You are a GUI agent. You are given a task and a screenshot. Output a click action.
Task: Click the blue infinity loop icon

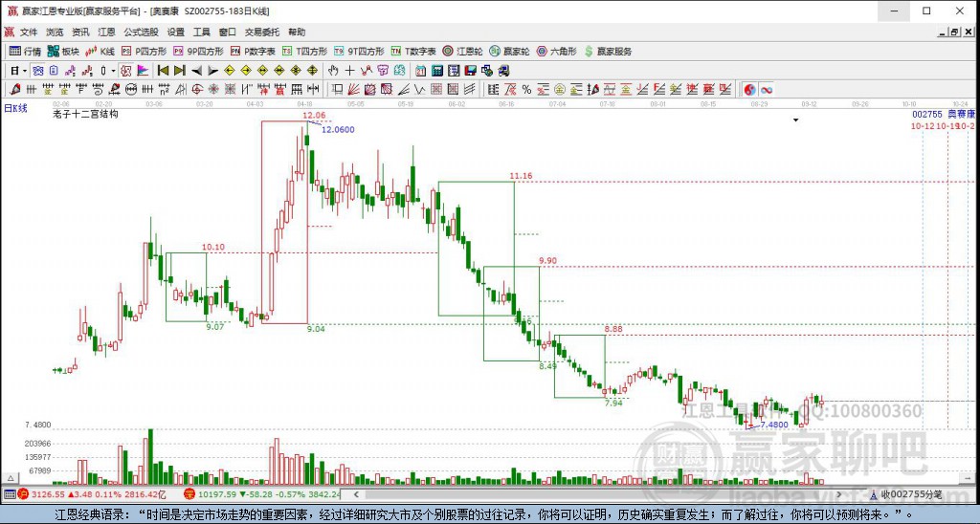tap(767, 89)
